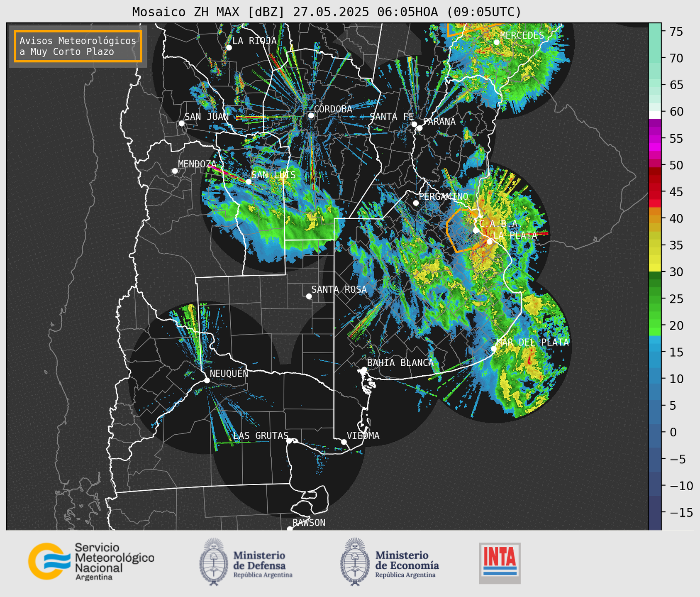Click the 50 tick label on colorbar

coord(676,165)
